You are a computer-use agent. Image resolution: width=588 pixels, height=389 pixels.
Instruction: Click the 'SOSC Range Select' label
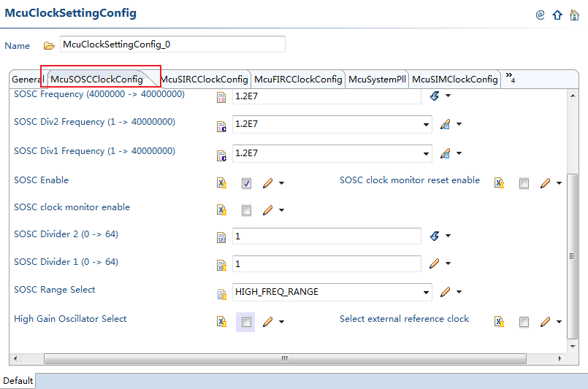coord(54,290)
